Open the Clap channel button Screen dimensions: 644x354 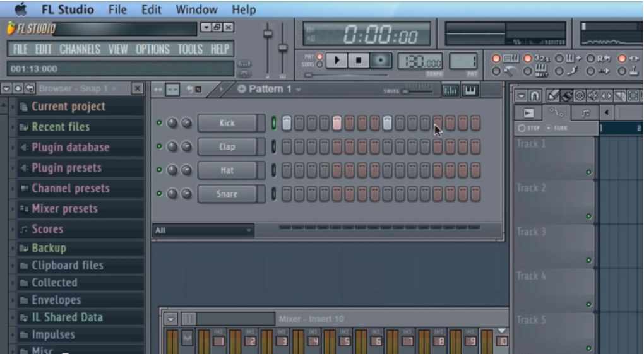pos(227,146)
